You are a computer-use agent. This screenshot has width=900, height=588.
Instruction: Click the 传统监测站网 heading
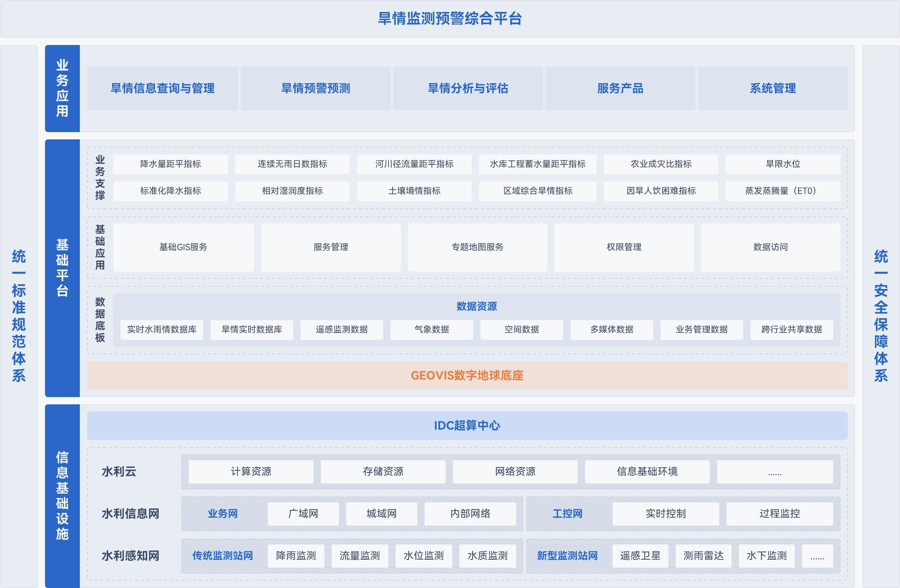pos(223,556)
